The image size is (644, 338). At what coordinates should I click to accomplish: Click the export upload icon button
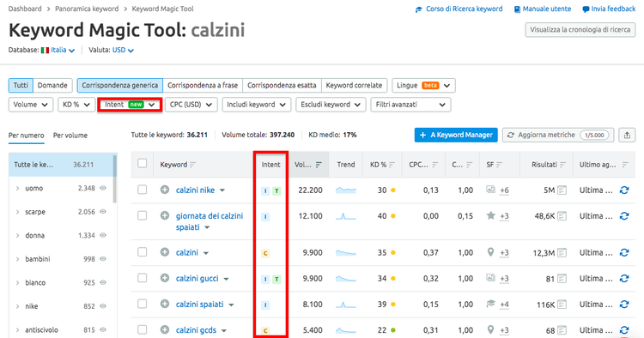point(627,135)
